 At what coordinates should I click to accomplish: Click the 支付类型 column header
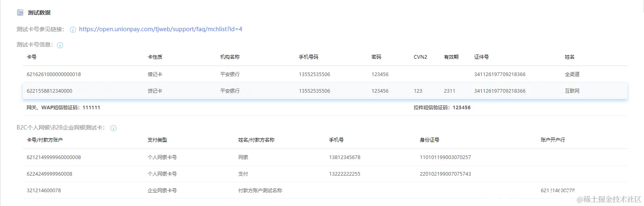[157, 140]
